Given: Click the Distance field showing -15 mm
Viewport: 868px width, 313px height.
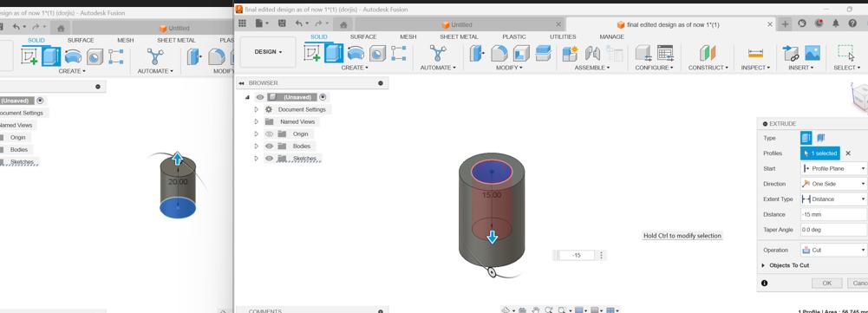Looking at the screenshot, I should [x=833, y=214].
